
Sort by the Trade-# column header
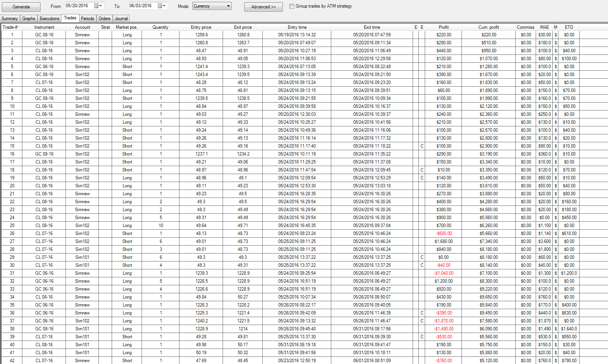(11, 27)
